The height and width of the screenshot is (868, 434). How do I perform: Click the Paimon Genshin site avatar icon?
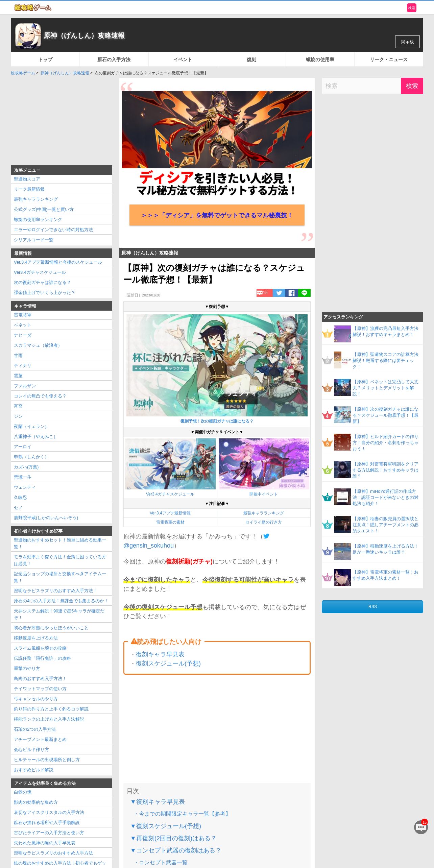[28, 36]
